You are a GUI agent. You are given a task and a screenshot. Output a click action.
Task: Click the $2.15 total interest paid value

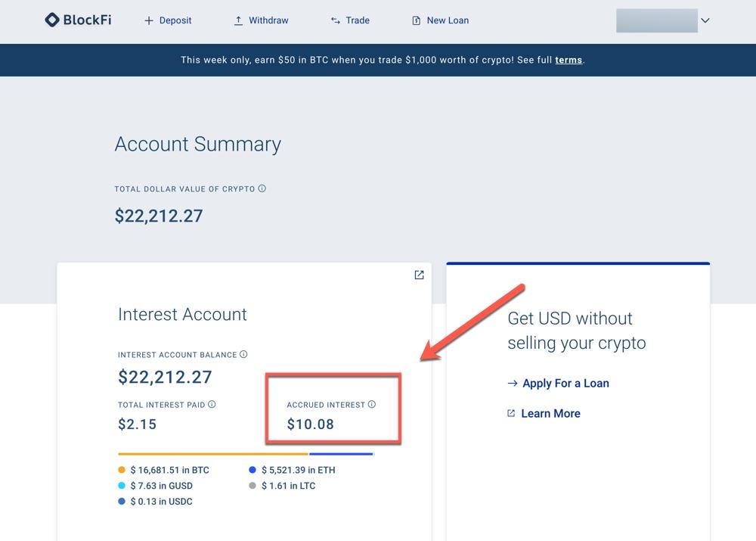(x=138, y=424)
